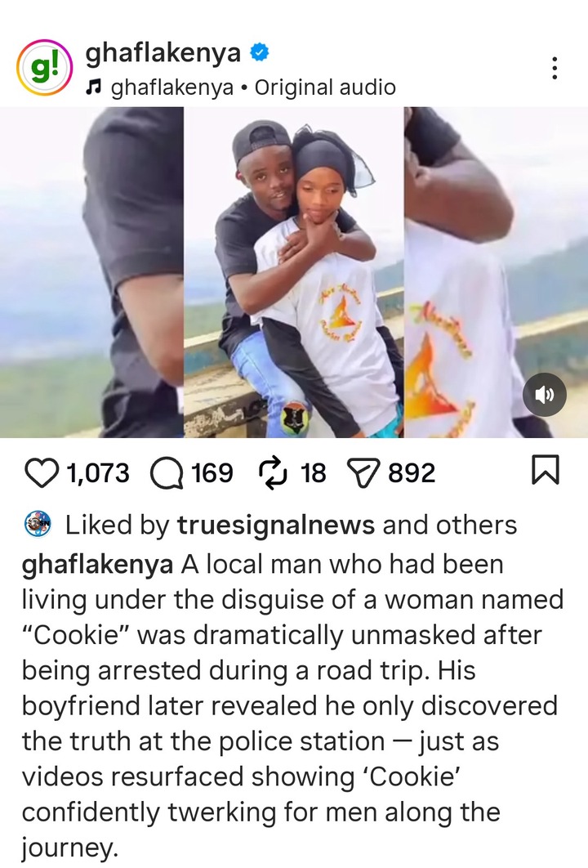Image resolution: width=588 pixels, height=868 pixels.
Task: Open the ghaflakenya Original audio link
Action: pos(253,87)
